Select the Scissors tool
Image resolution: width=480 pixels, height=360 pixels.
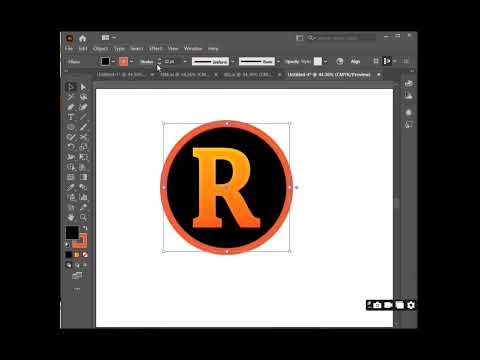pos(83,137)
